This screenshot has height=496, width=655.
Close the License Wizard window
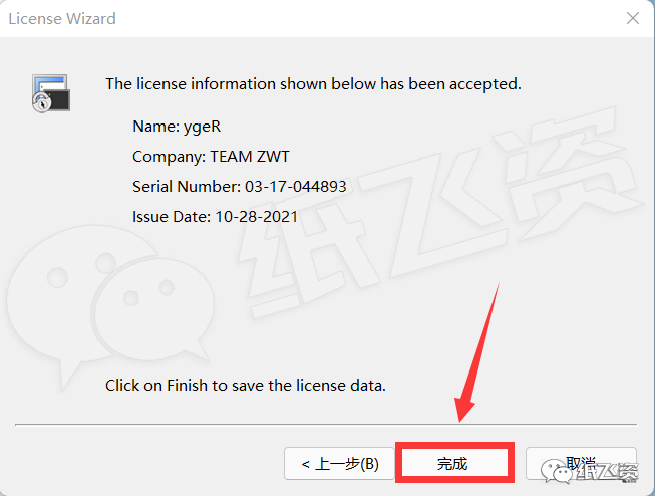(x=633, y=18)
